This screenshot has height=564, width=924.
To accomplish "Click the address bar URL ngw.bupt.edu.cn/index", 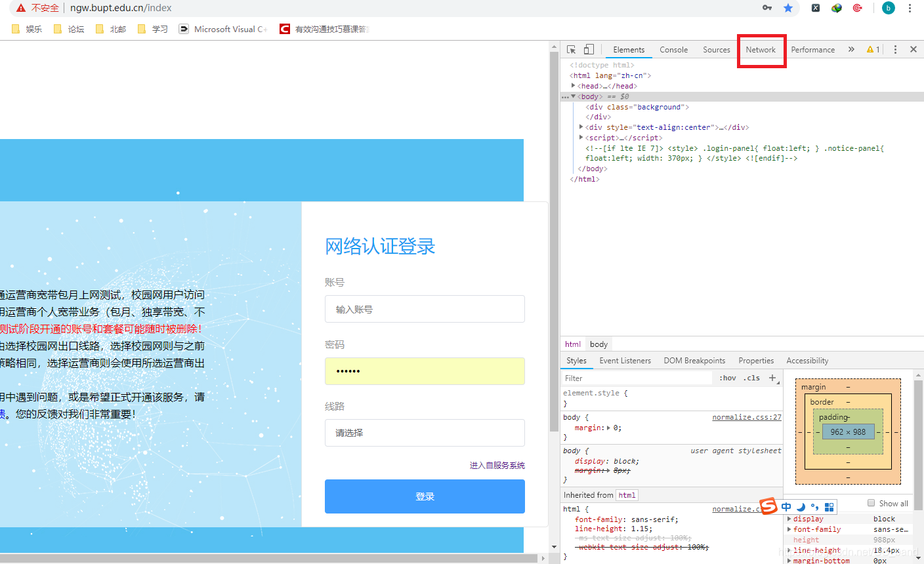I will click(x=121, y=8).
